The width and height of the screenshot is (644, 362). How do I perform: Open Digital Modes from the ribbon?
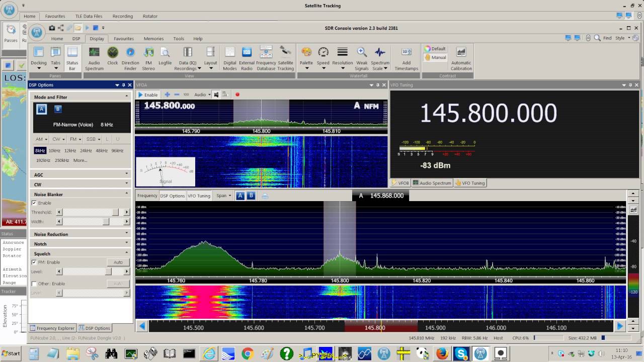coord(230,58)
